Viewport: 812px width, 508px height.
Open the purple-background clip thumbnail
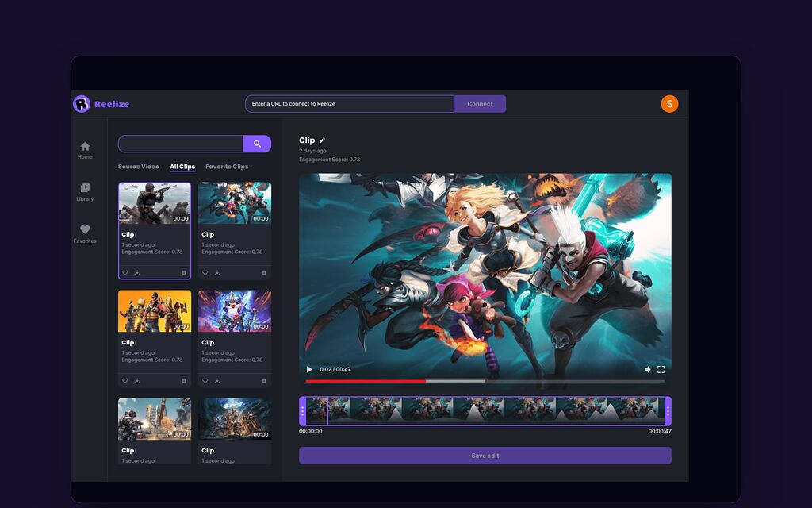[235, 311]
